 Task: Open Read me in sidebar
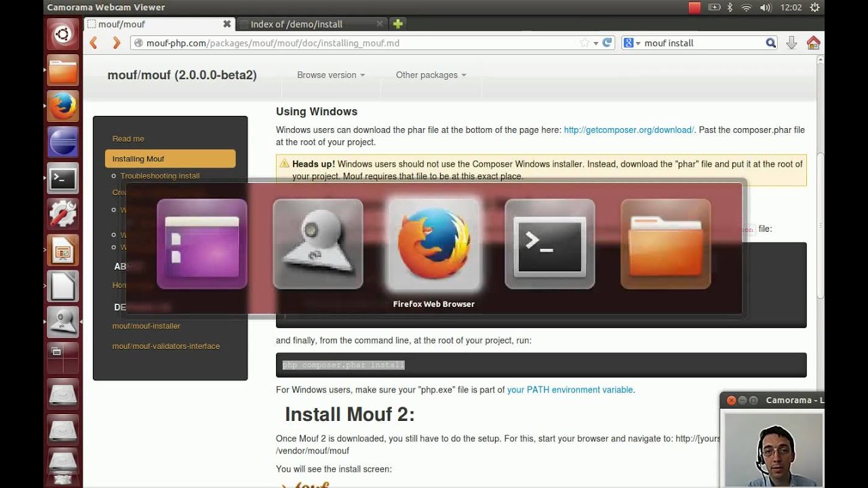[128, 139]
